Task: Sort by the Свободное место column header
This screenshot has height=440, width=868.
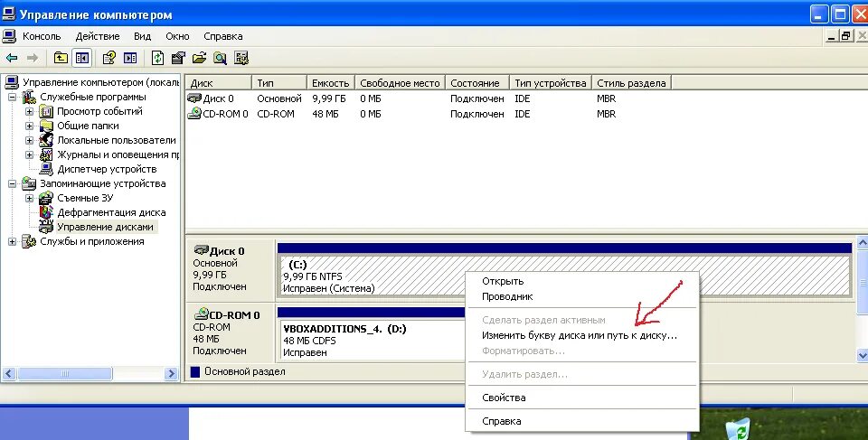Action: click(x=400, y=83)
